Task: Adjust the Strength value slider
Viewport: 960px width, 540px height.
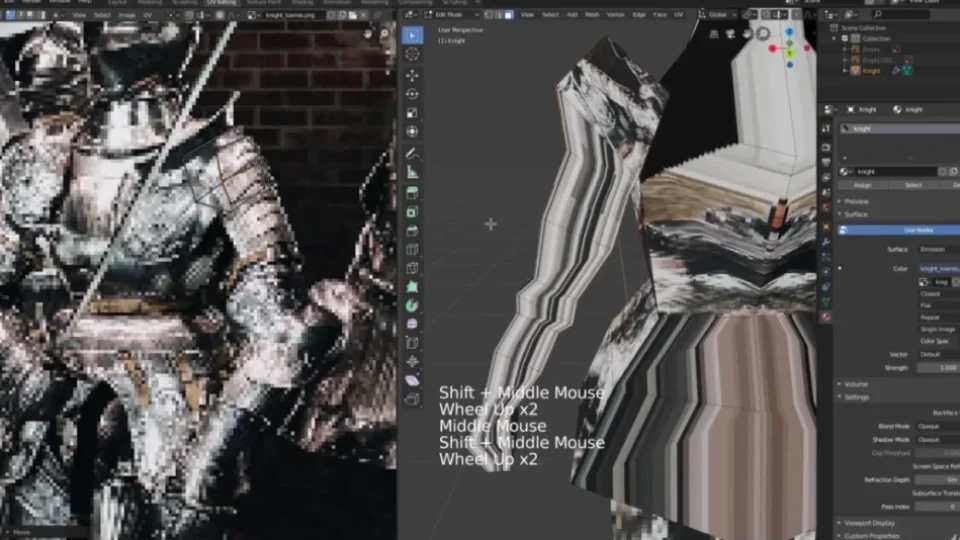Action: [939, 367]
